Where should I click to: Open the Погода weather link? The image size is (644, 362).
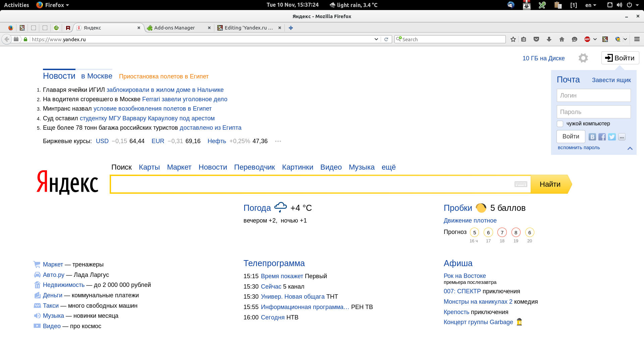[257, 208]
